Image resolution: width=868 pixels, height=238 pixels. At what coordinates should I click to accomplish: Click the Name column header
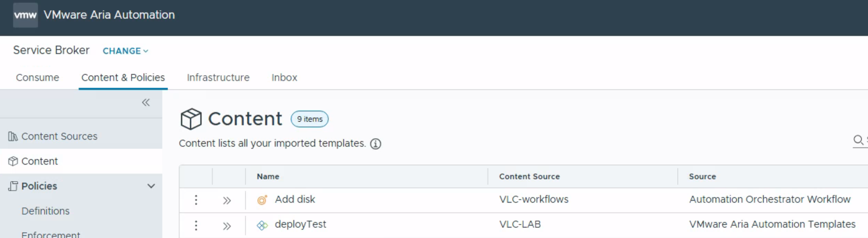tap(268, 176)
